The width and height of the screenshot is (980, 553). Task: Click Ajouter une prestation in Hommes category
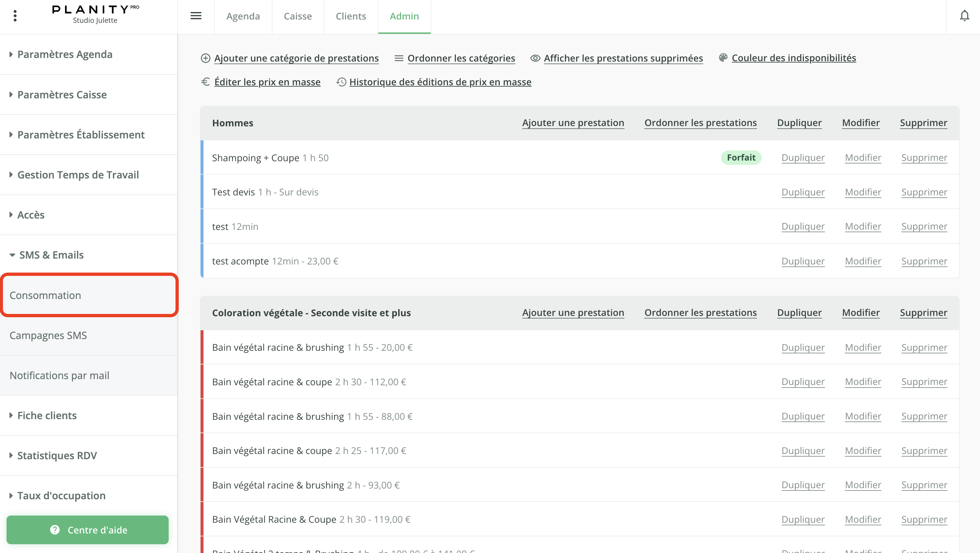(573, 122)
